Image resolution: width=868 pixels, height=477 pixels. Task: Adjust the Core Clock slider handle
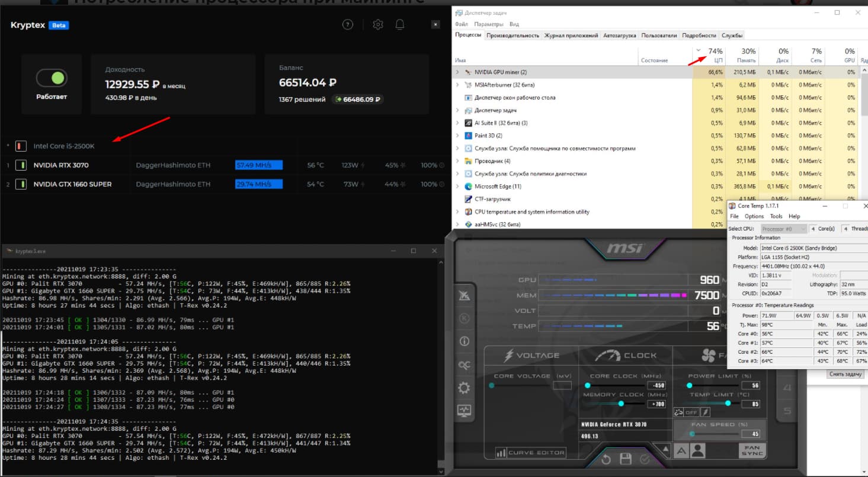[588, 385]
